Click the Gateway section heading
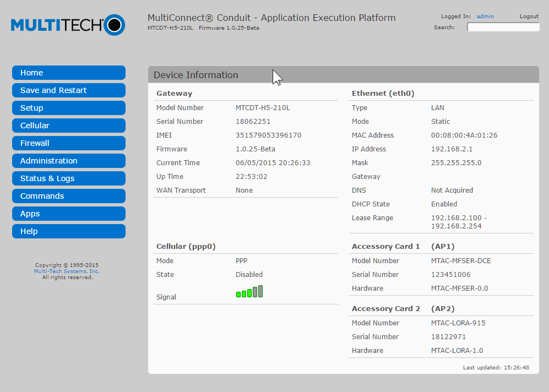Screen dimensions: 549x392 coord(175,94)
